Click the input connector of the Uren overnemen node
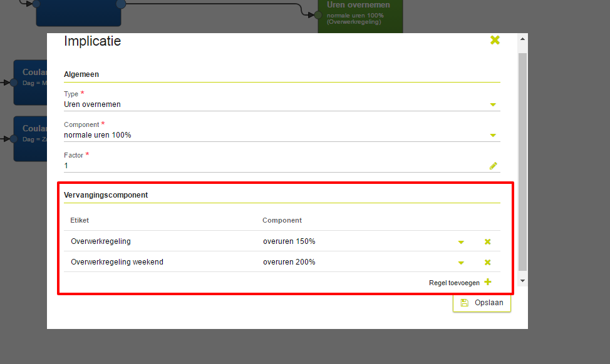610x364 pixels. tap(318, 15)
